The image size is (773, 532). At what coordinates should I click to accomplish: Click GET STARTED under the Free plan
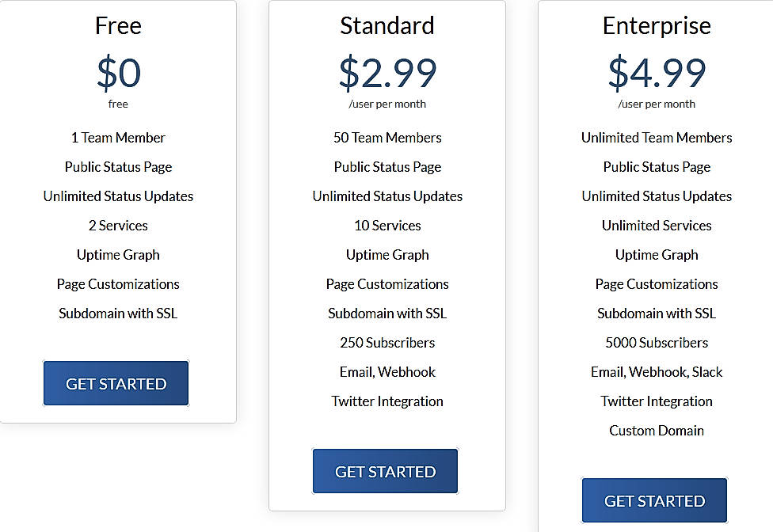116,382
